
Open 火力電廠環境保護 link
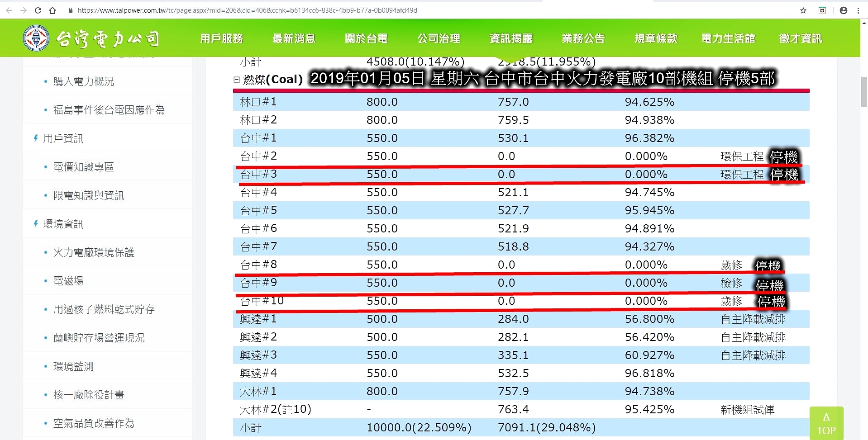click(x=94, y=252)
